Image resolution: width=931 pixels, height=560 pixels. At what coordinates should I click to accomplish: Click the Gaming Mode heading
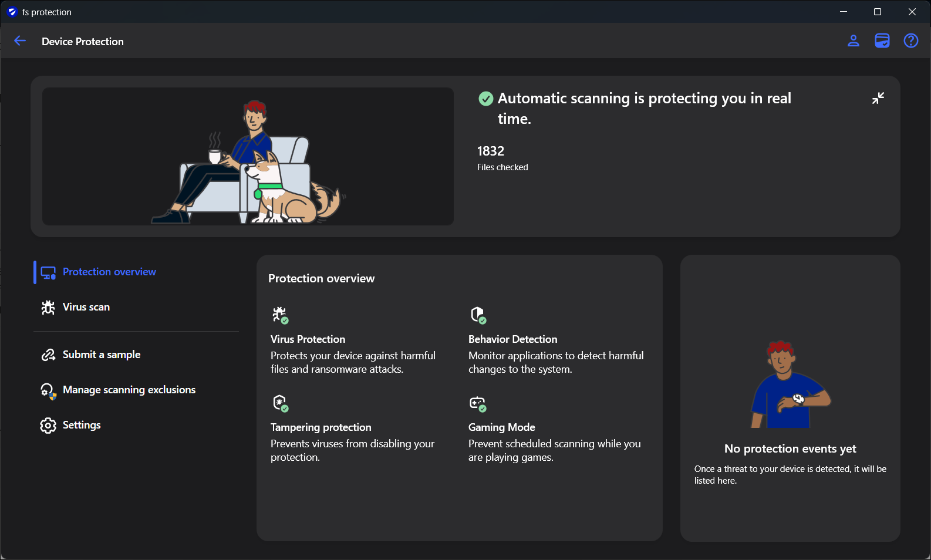(x=501, y=427)
